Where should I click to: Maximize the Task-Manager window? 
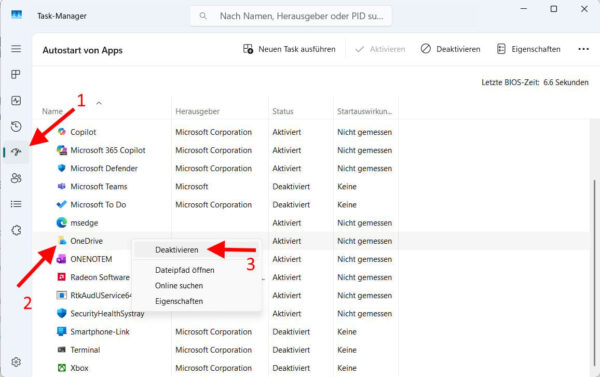553,9
